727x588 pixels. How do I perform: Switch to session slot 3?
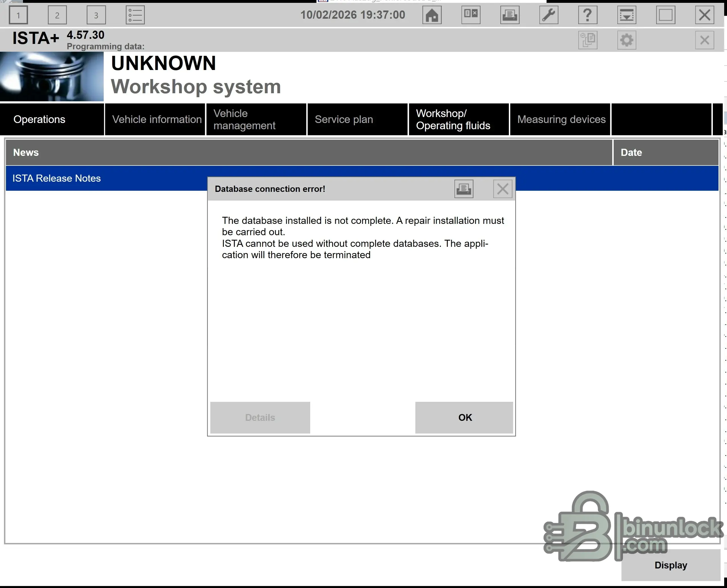tap(96, 15)
